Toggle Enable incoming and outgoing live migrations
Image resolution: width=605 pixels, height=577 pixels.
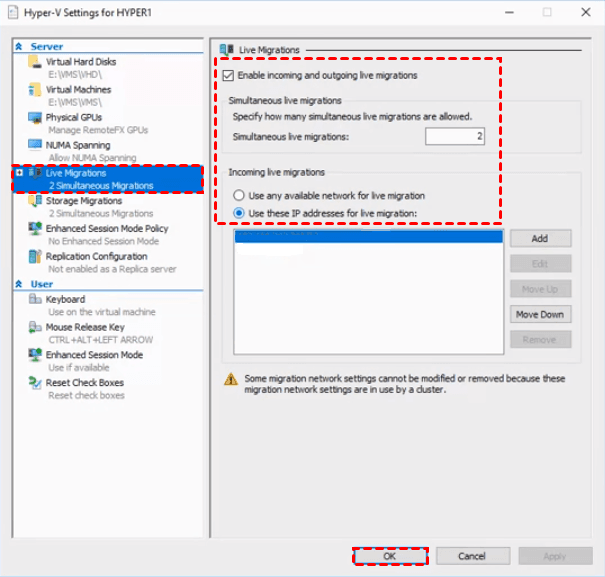click(228, 75)
